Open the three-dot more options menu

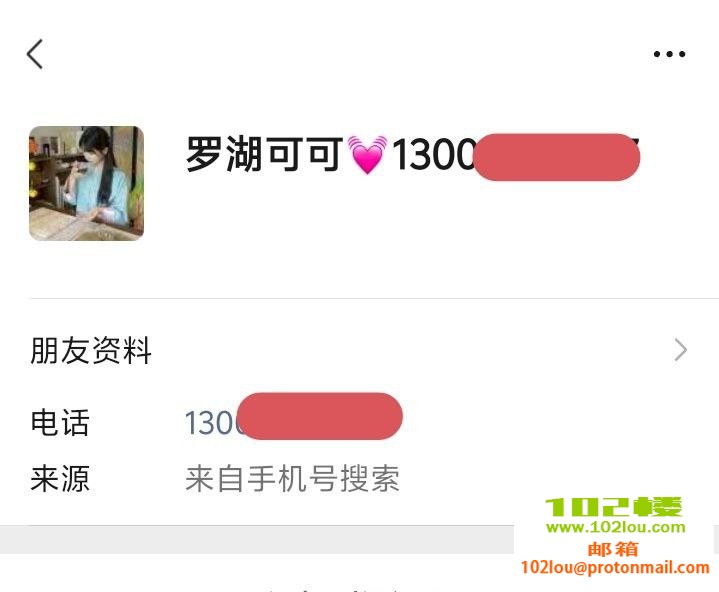click(x=669, y=54)
